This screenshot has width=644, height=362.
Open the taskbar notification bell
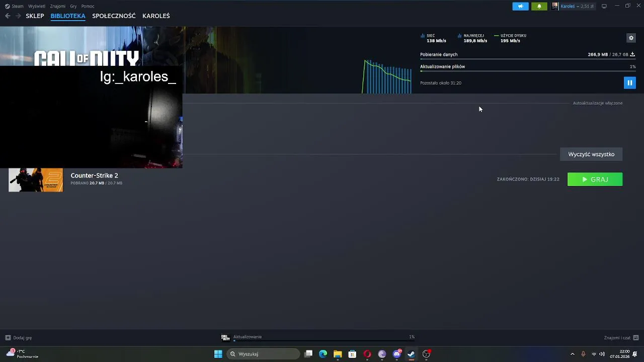click(x=635, y=354)
